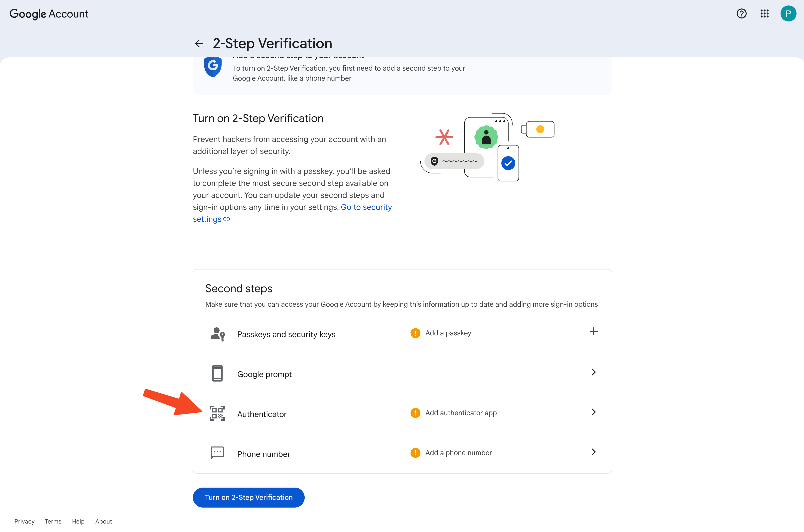Expand the Phone number row chevron
804x532 pixels.
(x=593, y=452)
